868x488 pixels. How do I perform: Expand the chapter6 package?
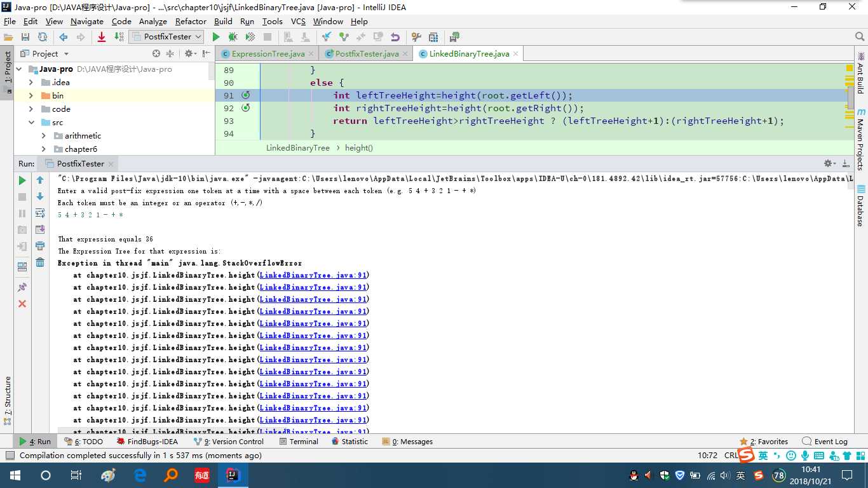point(44,149)
